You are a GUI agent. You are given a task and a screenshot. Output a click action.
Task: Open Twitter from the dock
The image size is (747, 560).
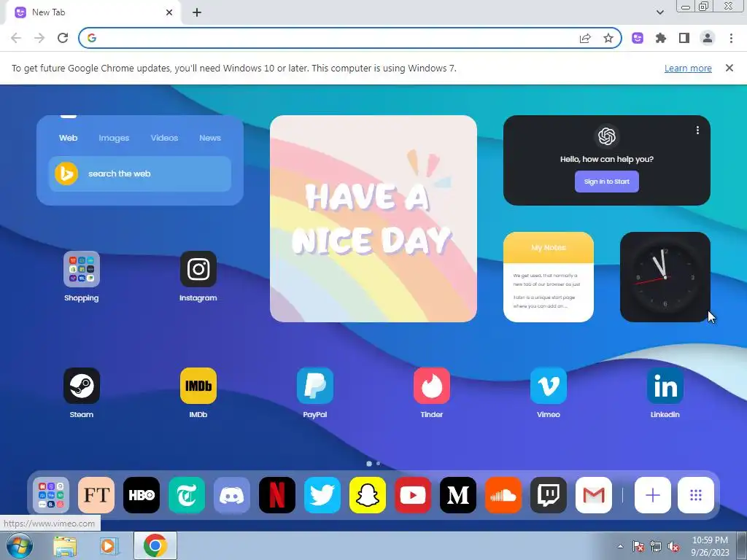tap(322, 495)
